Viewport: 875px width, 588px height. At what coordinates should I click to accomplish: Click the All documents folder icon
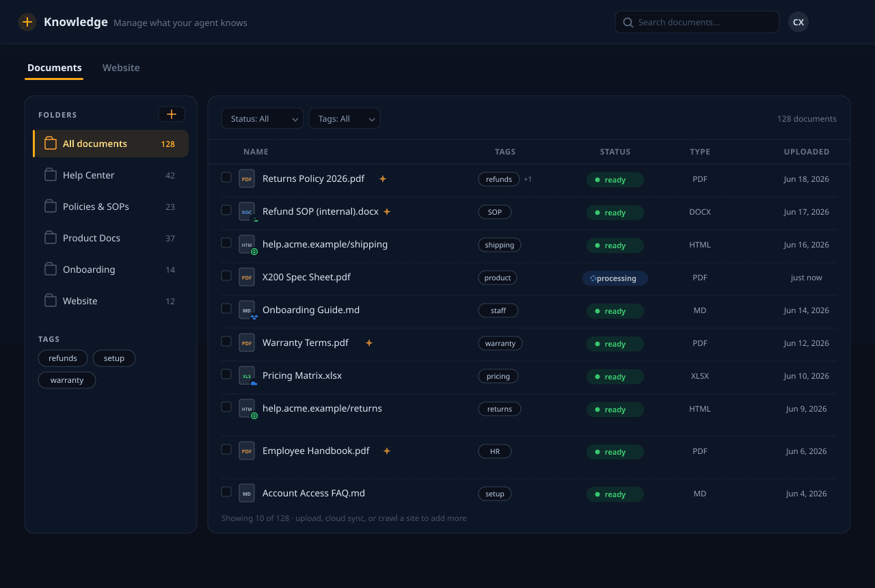51,144
